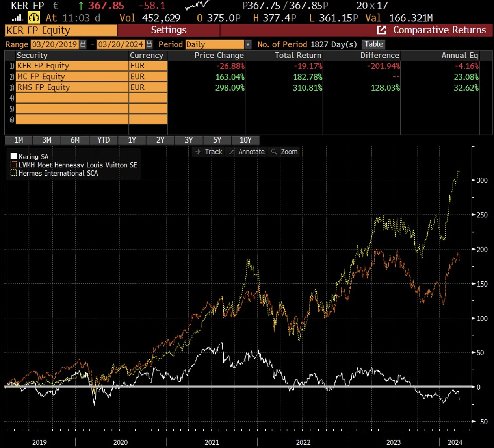The image size is (494, 448).
Task: Activate the Annotate pencil tool
Action: point(247,152)
